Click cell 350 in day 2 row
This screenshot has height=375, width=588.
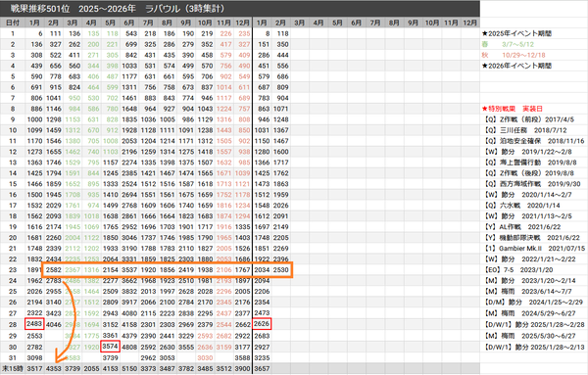282,44
